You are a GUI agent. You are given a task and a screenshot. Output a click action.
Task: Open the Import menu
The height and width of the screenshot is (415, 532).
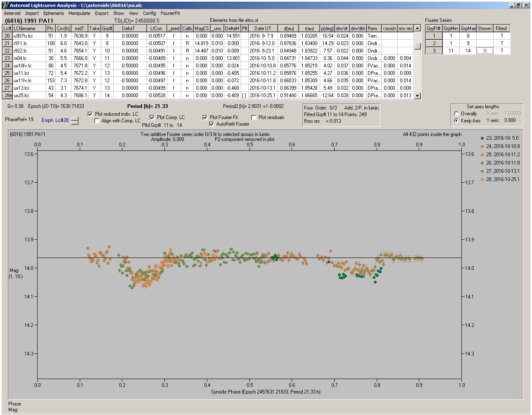point(32,13)
